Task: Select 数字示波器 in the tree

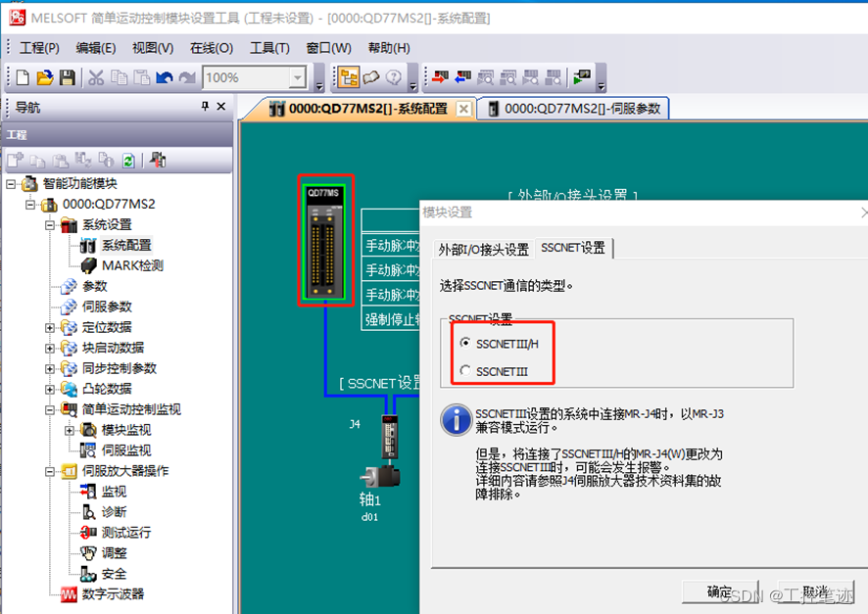Action: 113,594
